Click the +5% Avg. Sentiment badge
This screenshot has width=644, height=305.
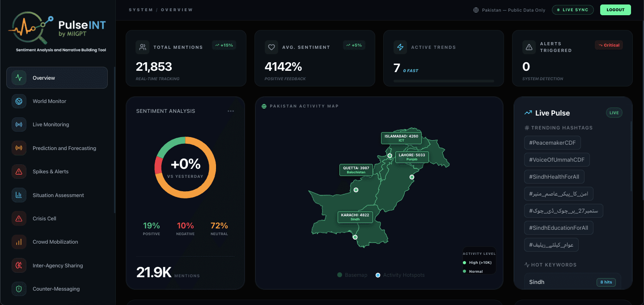pyautogui.click(x=353, y=45)
